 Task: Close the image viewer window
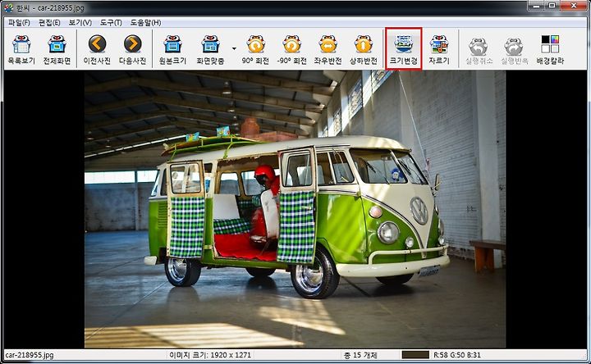pos(574,5)
